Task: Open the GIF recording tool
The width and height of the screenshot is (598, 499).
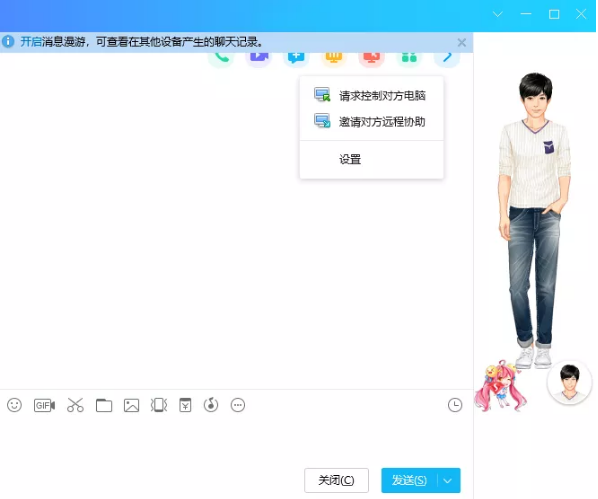Action: [44, 405]
